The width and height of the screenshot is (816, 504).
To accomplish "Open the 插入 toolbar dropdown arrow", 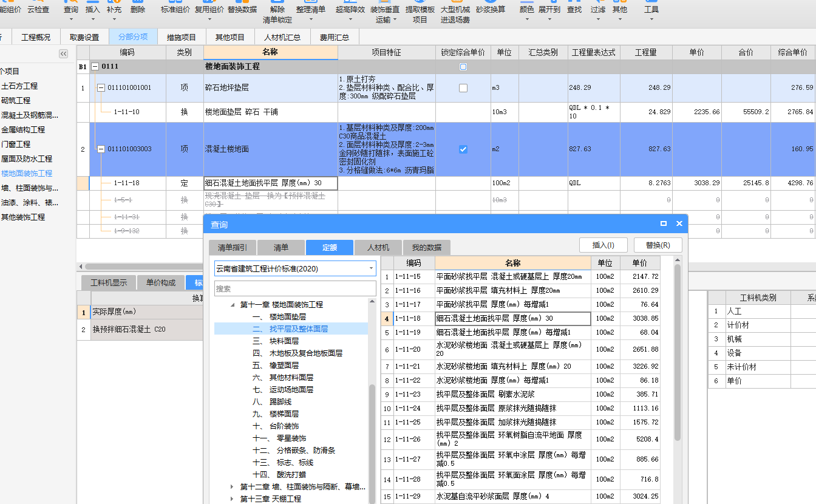I will 93,19.
